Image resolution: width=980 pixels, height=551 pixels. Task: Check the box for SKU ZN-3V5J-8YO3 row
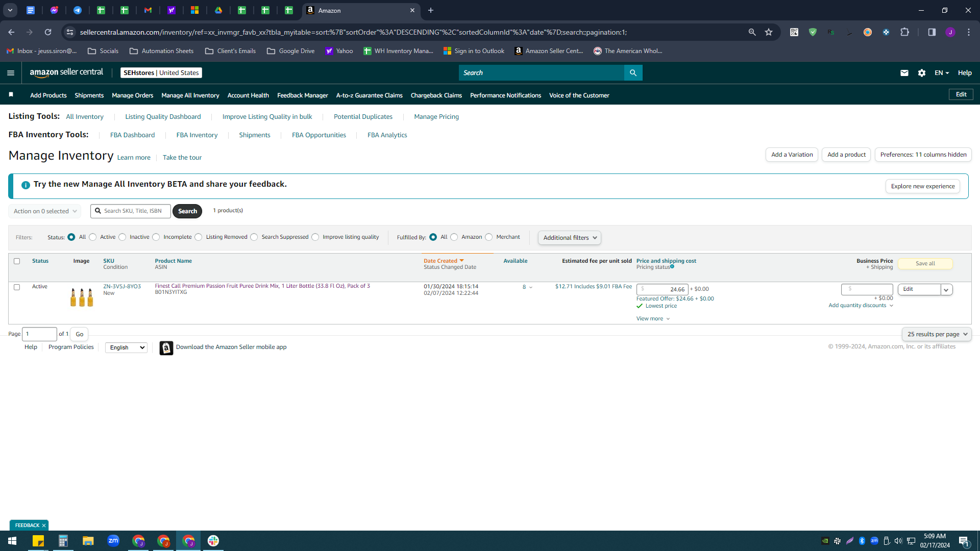(x=17, y=287)
